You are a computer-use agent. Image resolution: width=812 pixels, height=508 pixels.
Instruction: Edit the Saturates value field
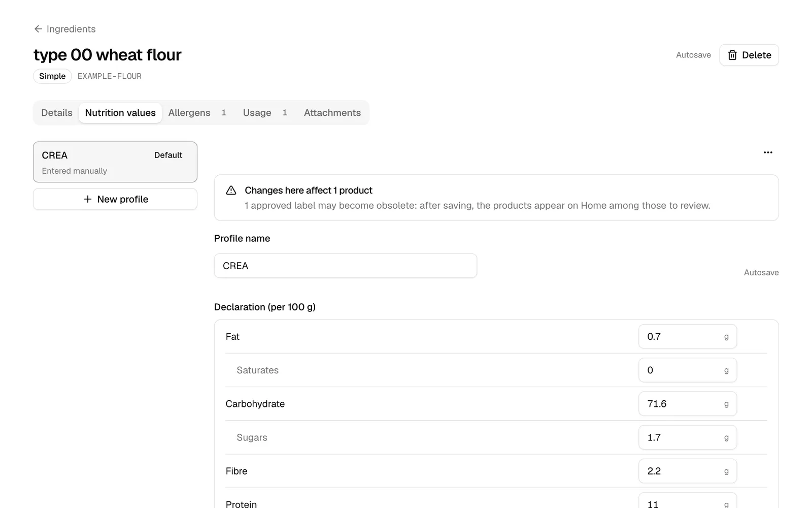[x=688, y=370]
